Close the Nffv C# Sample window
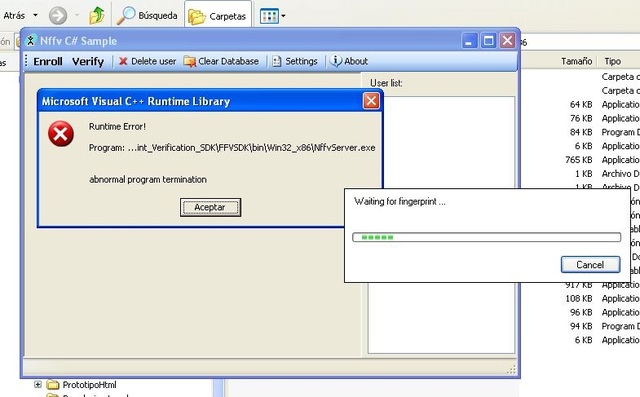The width and height of the screenshot is (640, 397). point(507,40)
